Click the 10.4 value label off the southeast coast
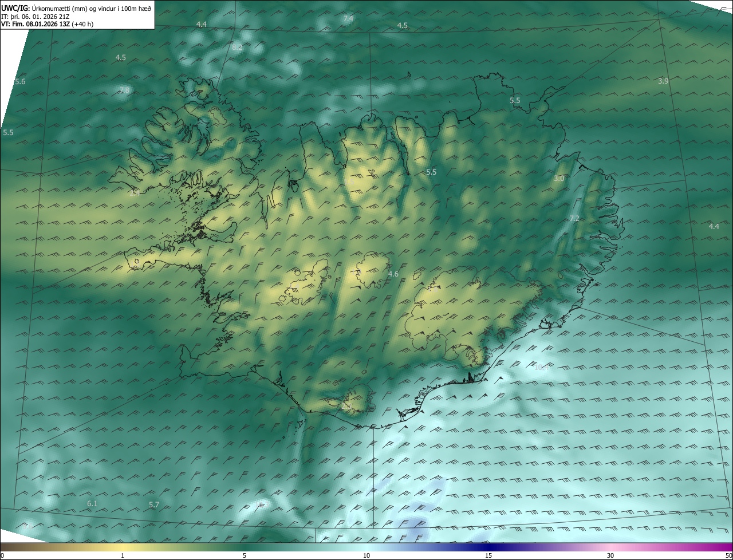Screen dimensions: 733x560 [541, 367]
